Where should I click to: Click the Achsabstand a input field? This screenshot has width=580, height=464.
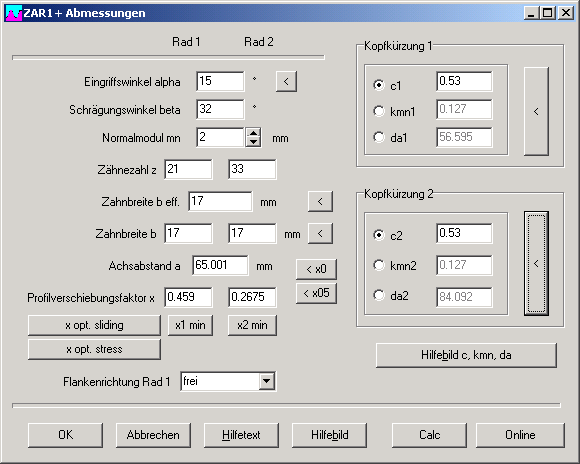pyautogui.click(x=220, y=265)
